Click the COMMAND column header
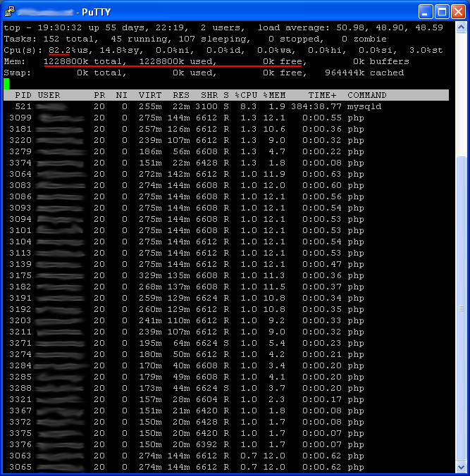 [366, 95]
